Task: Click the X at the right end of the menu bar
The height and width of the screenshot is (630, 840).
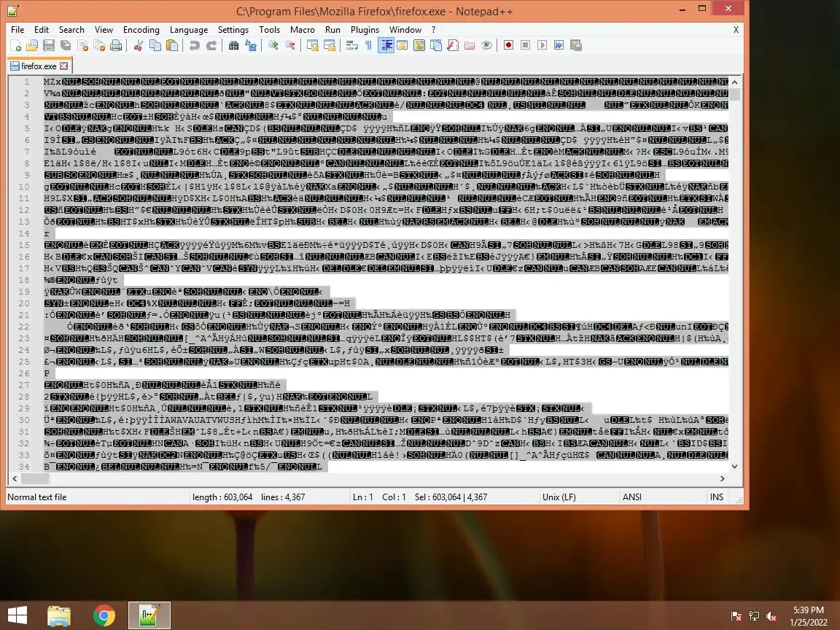Action: pos(736,30)
